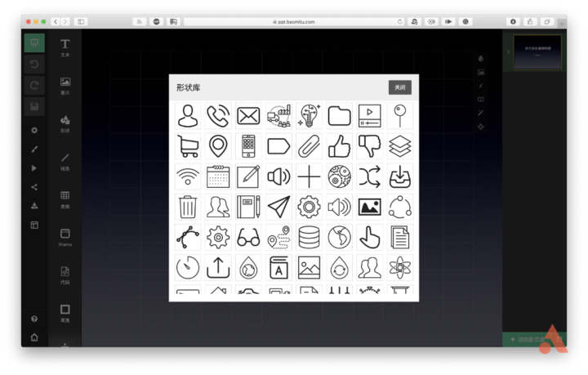
Task: Undo the last action in sidebar
Action: (34, 64)
